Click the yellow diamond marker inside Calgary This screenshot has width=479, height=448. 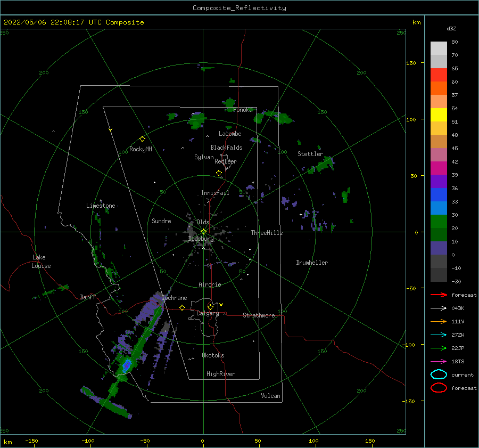coord(210,307)
